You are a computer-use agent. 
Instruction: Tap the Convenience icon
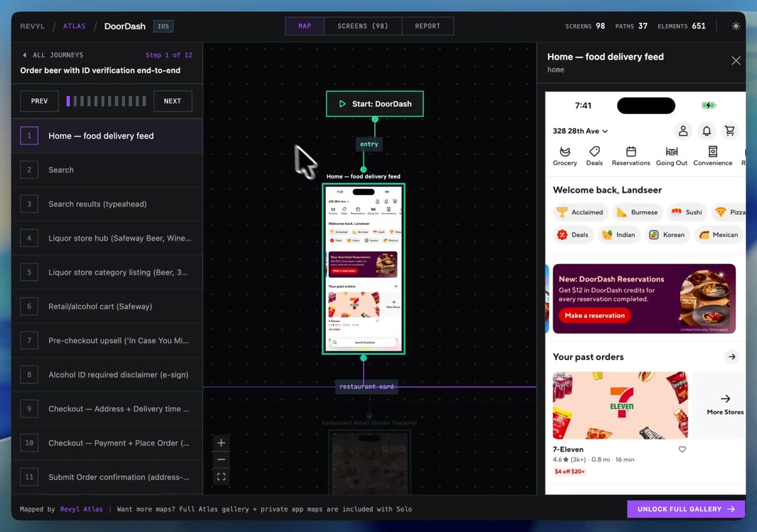(x=713, y=156)
